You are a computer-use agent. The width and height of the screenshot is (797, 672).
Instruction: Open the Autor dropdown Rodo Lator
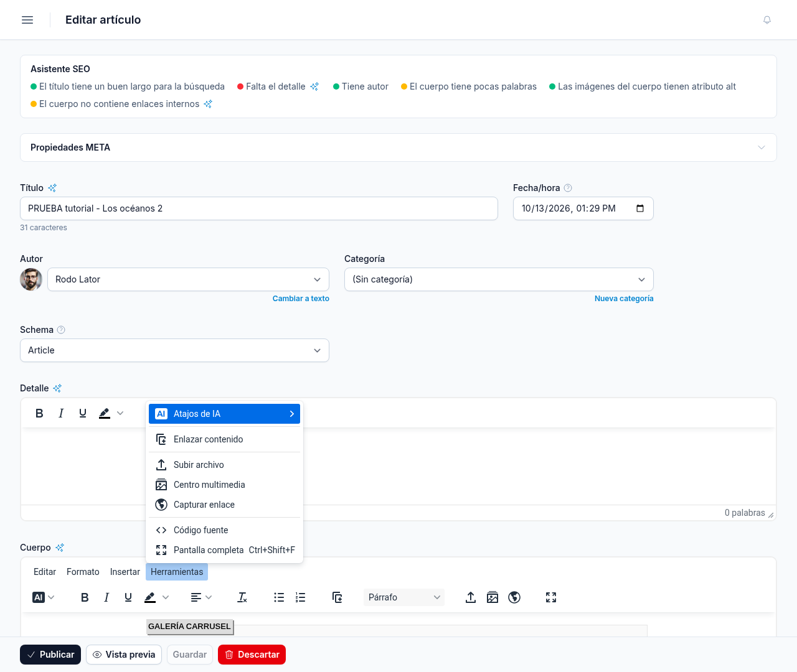click(188, 279)
